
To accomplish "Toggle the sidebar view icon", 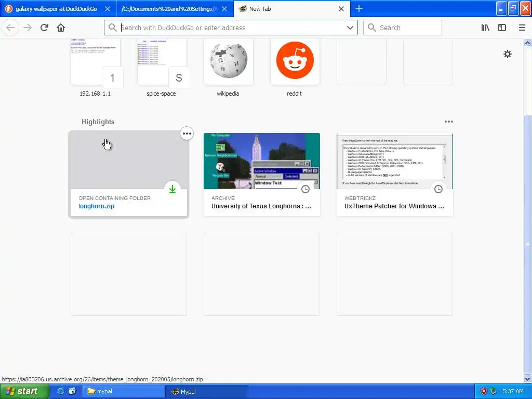I will pyautogui.click(x=502, y=28).
